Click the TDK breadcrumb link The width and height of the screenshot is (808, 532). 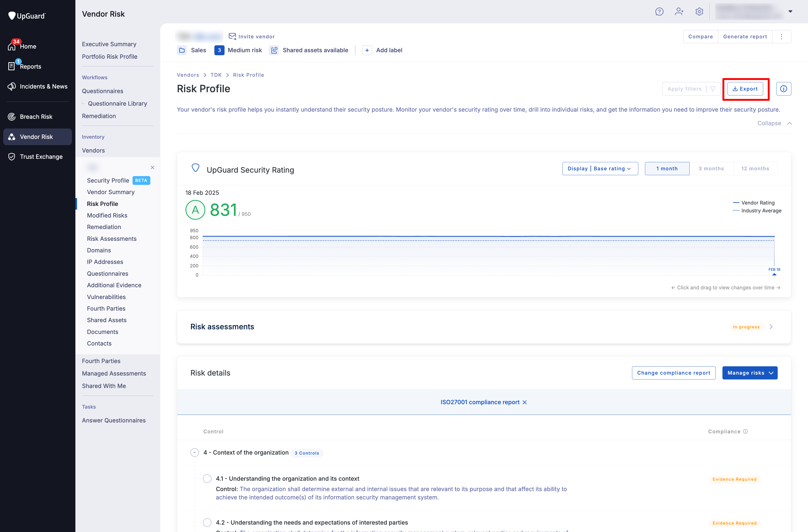216,75
